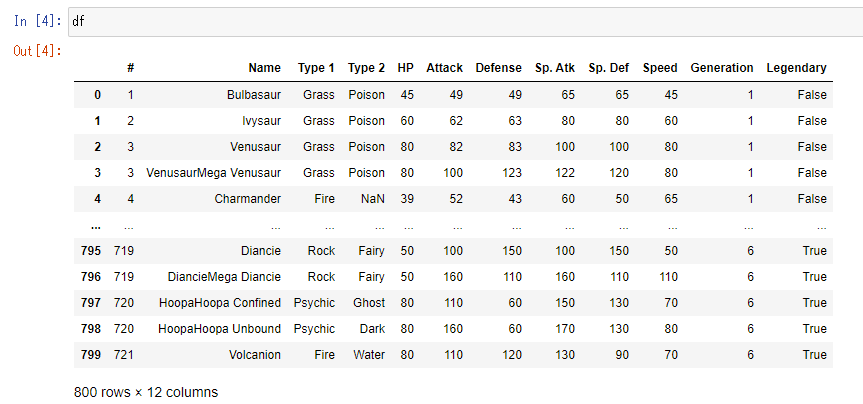Click row index 799
Screen dimensions: 863x404
pos(90,354)
